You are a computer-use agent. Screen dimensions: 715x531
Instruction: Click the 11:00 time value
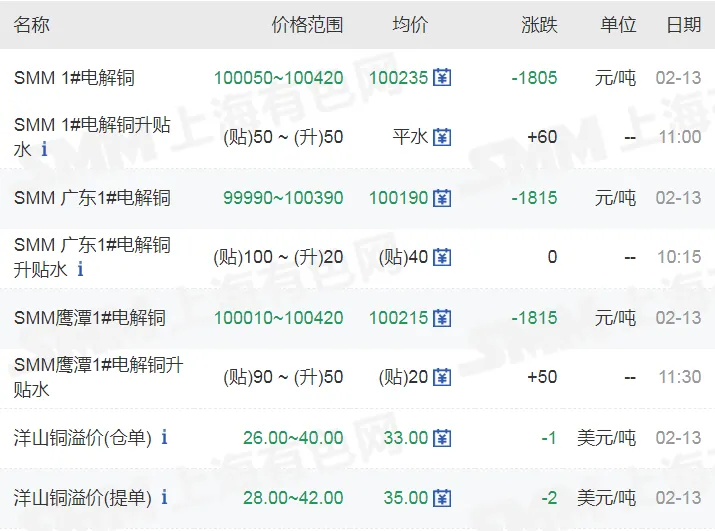click(x=680, y=137)
